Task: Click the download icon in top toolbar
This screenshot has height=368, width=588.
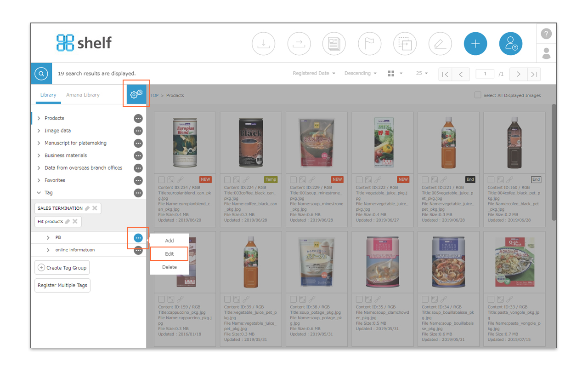Action: [263, 44]
